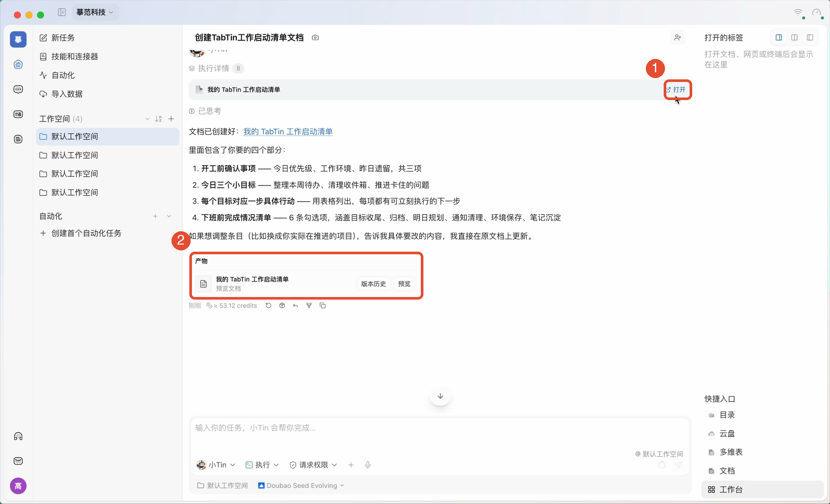The image size is (830, 504).
Task: Select the third panel layout toggle
Action: [810, 38]
